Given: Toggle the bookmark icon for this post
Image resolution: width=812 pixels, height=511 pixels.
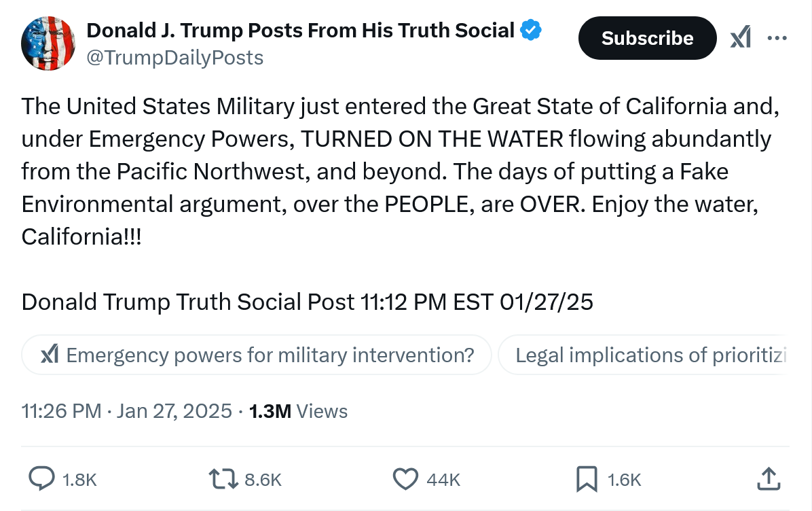Looking at the screenshot, I should (586, 478).
